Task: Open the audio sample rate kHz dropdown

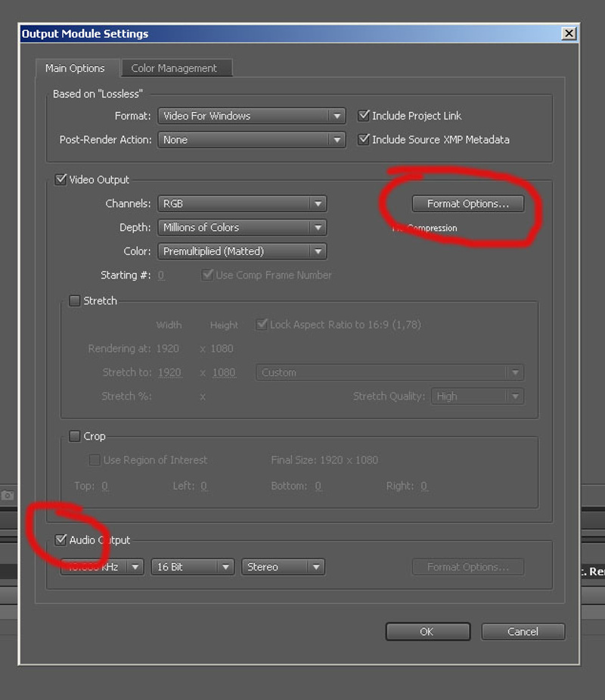Action: [x=102, y=567]
